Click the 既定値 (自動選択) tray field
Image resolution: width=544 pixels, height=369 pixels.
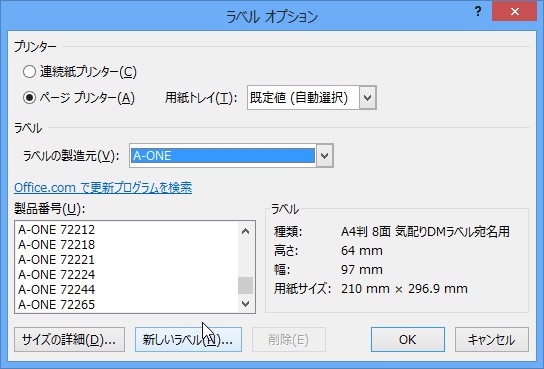coord(303,98)
